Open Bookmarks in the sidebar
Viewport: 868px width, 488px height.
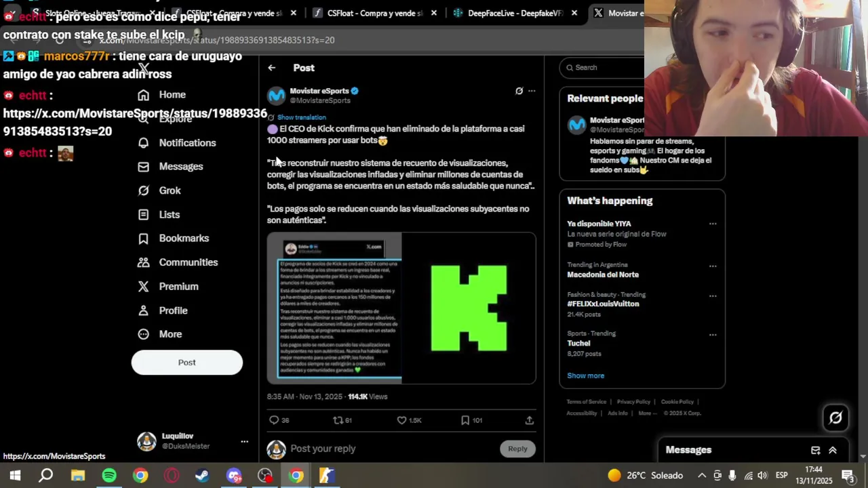click(x=173, y=239)
